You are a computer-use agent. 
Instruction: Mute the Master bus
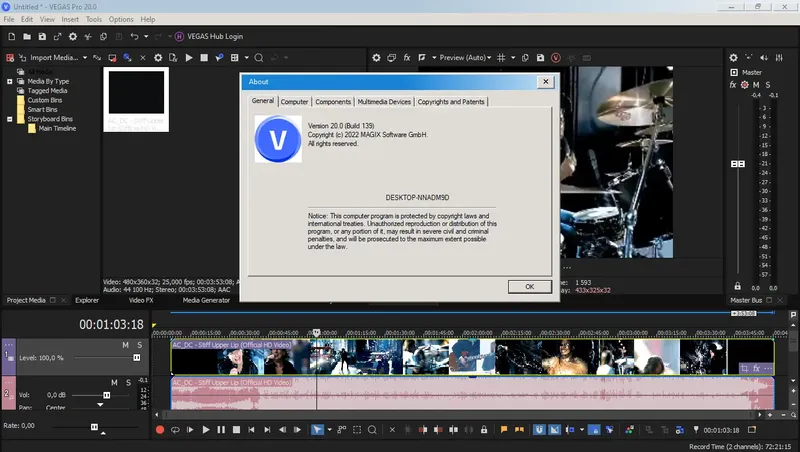click(756, 85)
